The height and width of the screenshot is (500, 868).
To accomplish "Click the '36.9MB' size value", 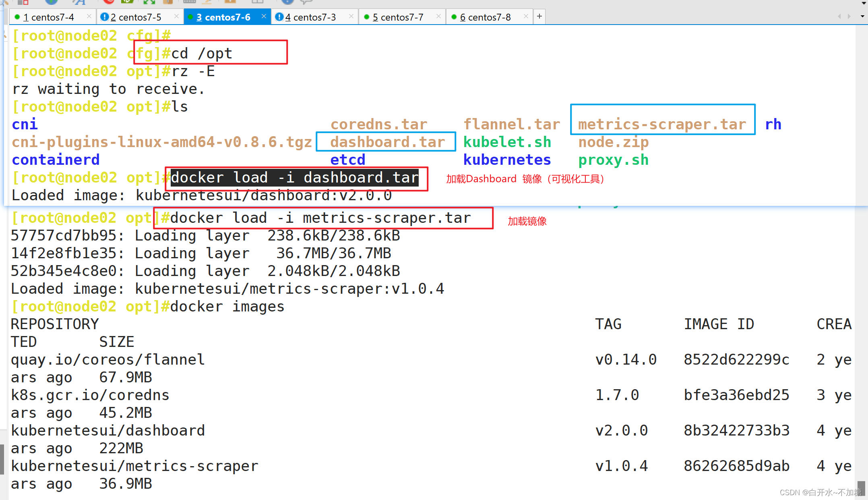I will coord(126,484).
